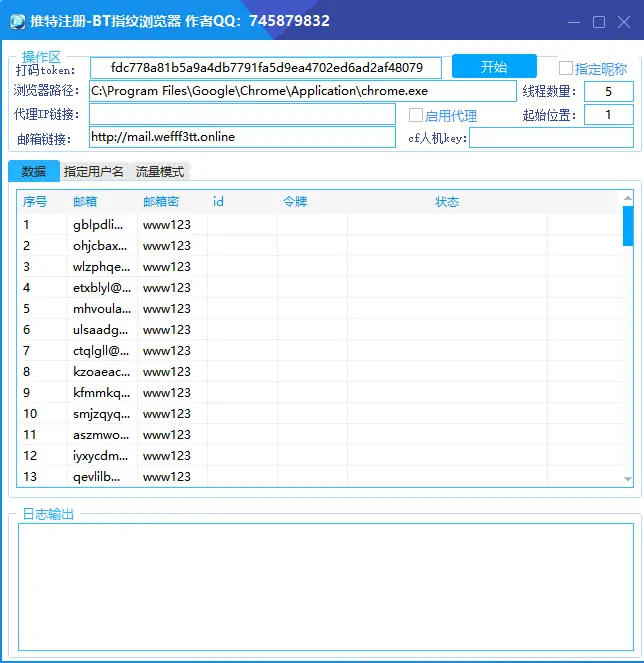Click the 线程数量 value field

[608, 91]
